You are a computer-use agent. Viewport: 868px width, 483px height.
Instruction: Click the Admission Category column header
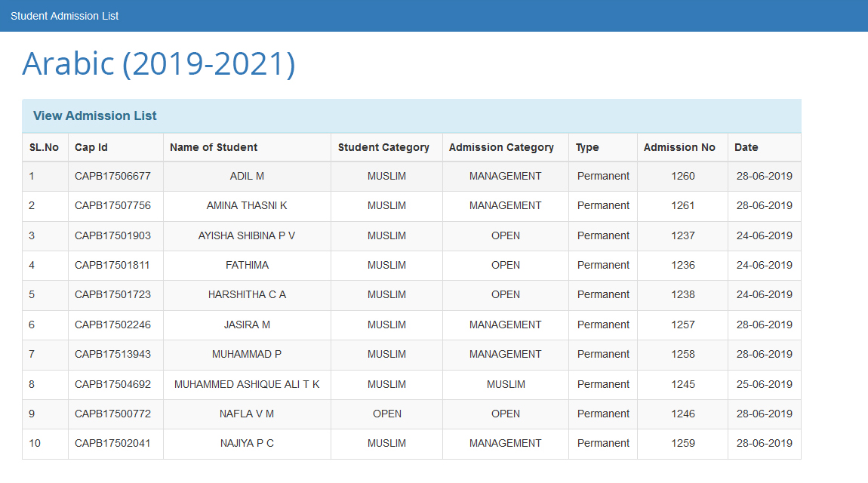[x=501, y=147]
